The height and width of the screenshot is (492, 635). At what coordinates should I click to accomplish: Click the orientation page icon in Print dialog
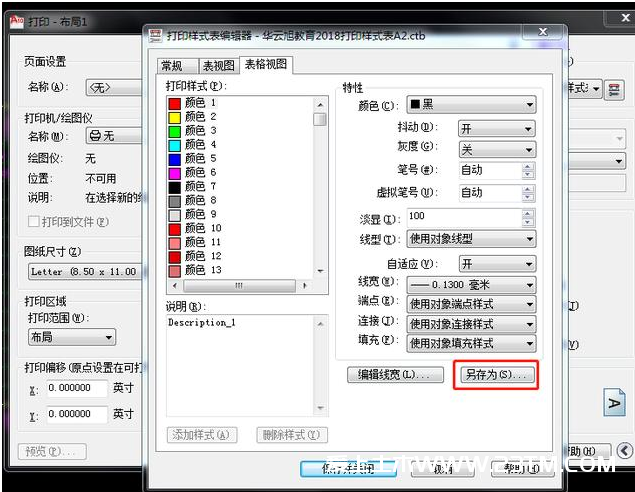pos(614,402)
